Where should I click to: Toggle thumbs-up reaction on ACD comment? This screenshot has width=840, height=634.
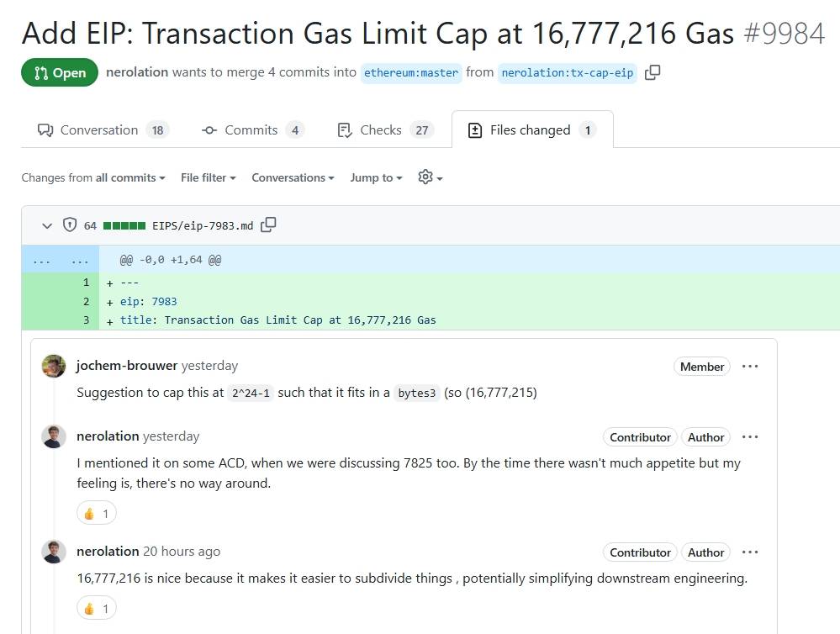pyautogui.click(x=97, y=514)
